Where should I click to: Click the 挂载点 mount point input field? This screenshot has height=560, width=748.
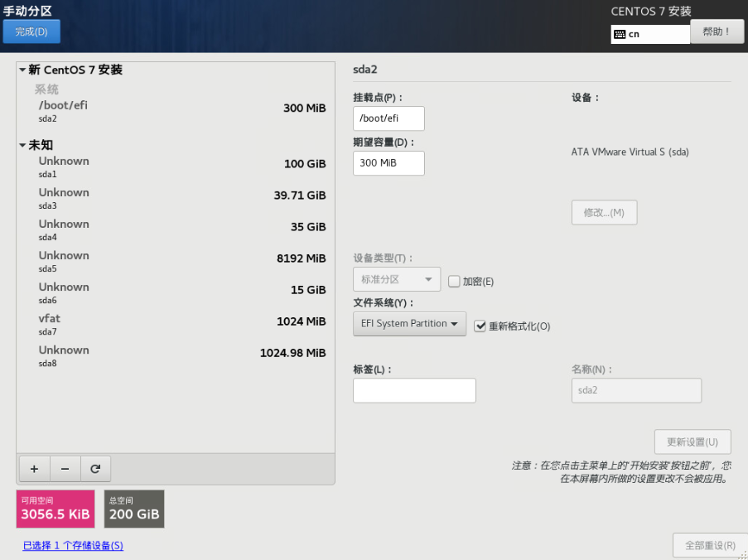(388, 118)
